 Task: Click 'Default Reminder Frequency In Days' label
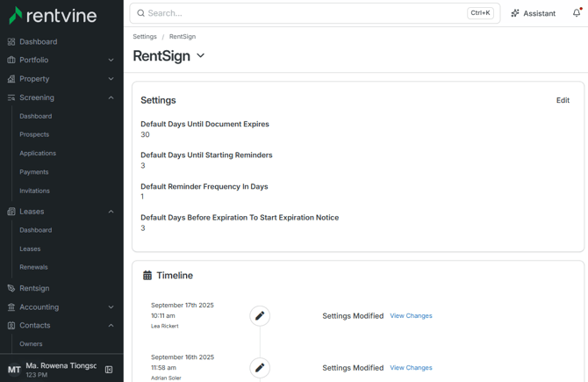click(x=204, y=186)
